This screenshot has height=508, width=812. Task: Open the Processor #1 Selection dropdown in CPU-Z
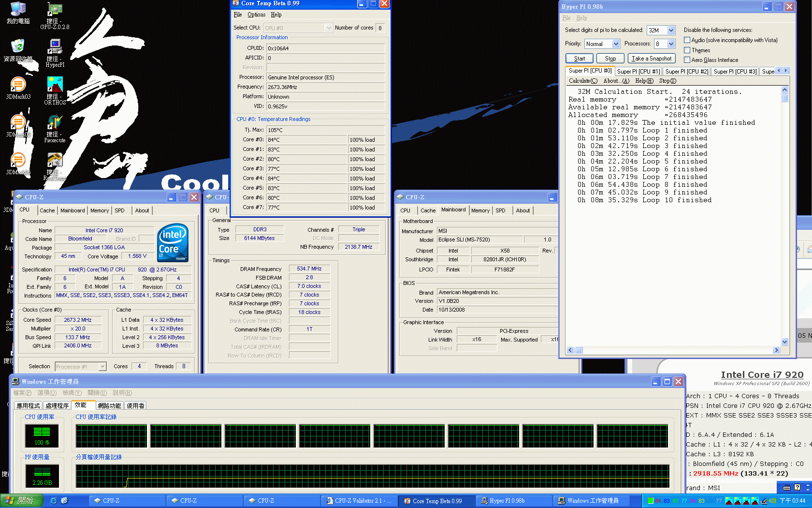click(102, 367)
